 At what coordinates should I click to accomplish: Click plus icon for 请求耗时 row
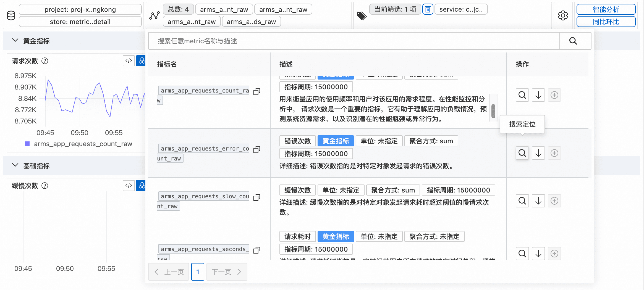click(554, 254)
